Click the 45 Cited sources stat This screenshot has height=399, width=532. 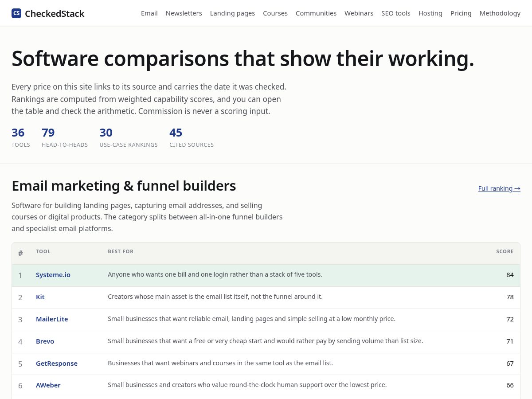(192, 137)
